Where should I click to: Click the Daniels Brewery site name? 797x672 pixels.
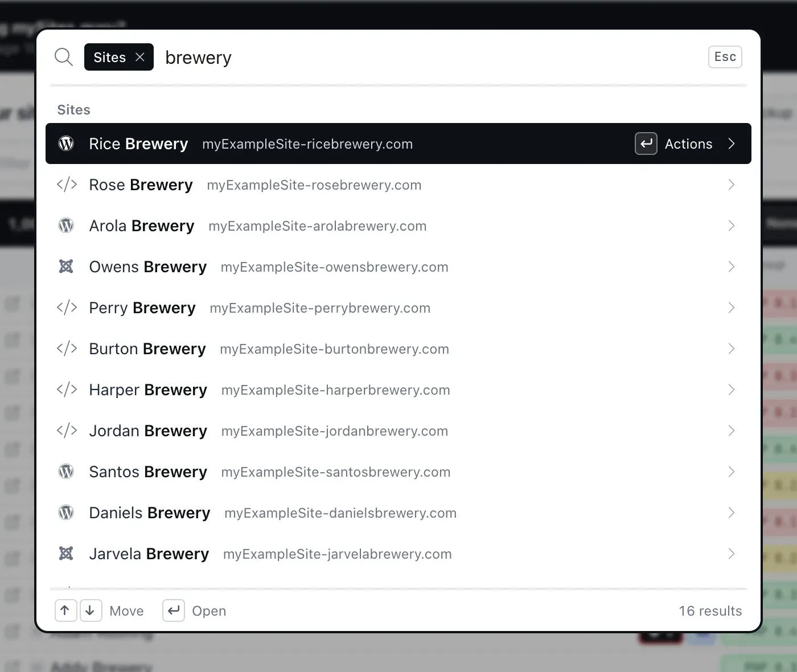[x=150, y=513]
